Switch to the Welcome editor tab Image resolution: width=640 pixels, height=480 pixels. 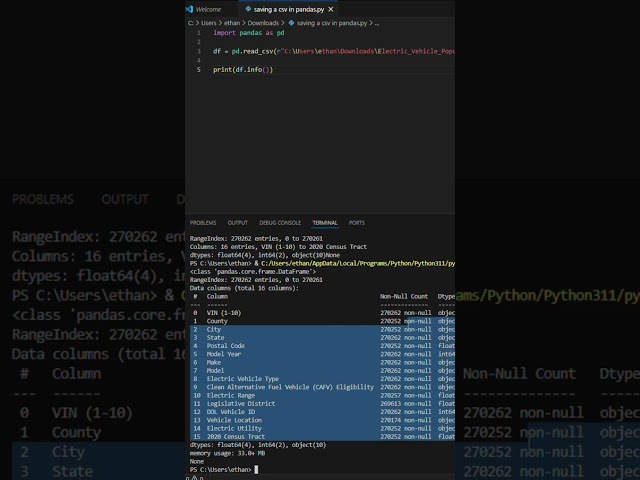click(208, 9)
